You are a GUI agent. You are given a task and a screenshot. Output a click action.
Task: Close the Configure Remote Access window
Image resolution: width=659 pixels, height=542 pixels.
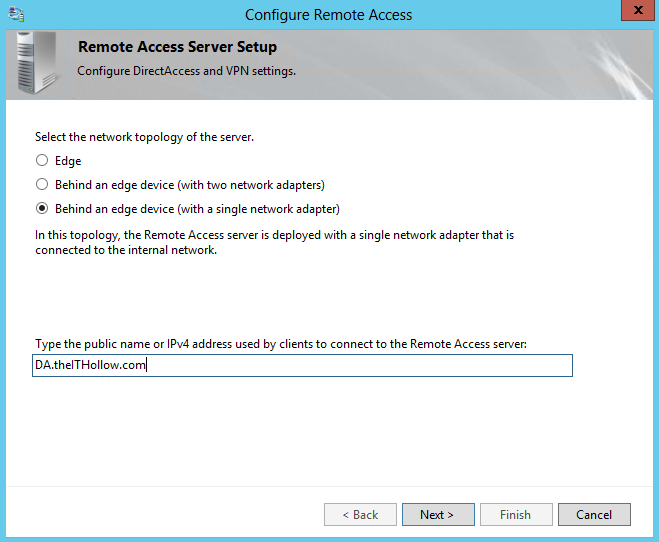tap(633, 12)
